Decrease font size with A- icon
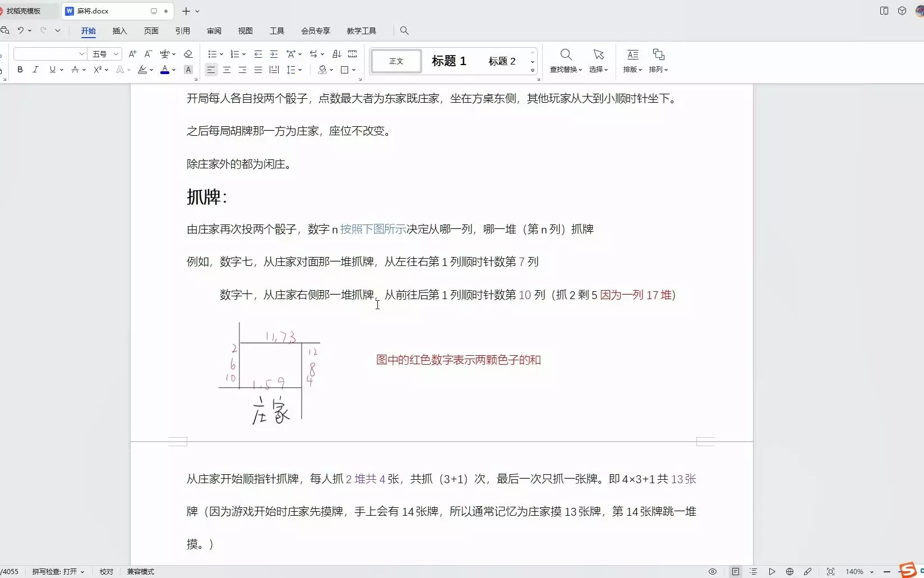 (148, 54)
